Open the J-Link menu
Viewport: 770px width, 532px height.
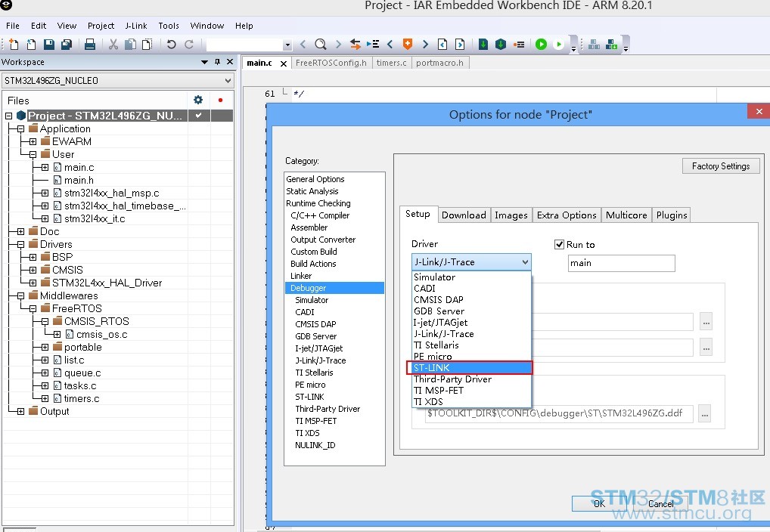[136, 26]
